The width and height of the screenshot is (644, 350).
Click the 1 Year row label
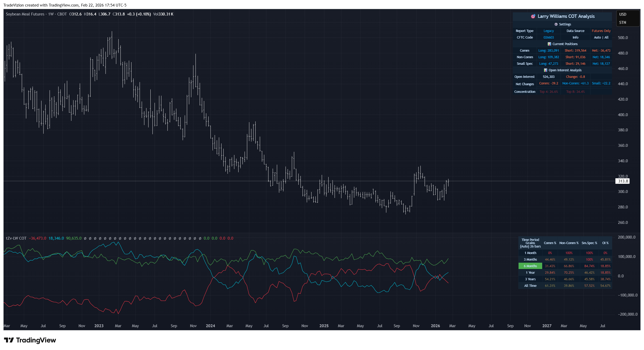pos(530,273)
